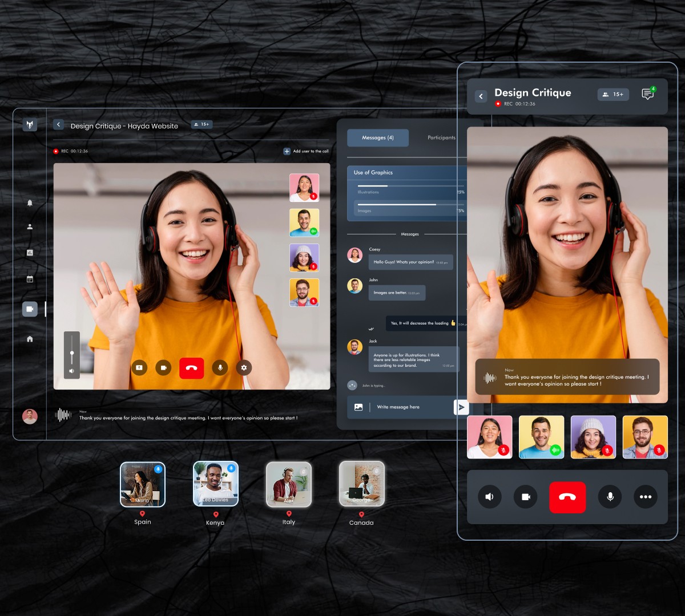Toggle muted mic on bearded participant thumbnail in desktop video
This screenshot has height=616, width=685.
click(x=313, y=301)
